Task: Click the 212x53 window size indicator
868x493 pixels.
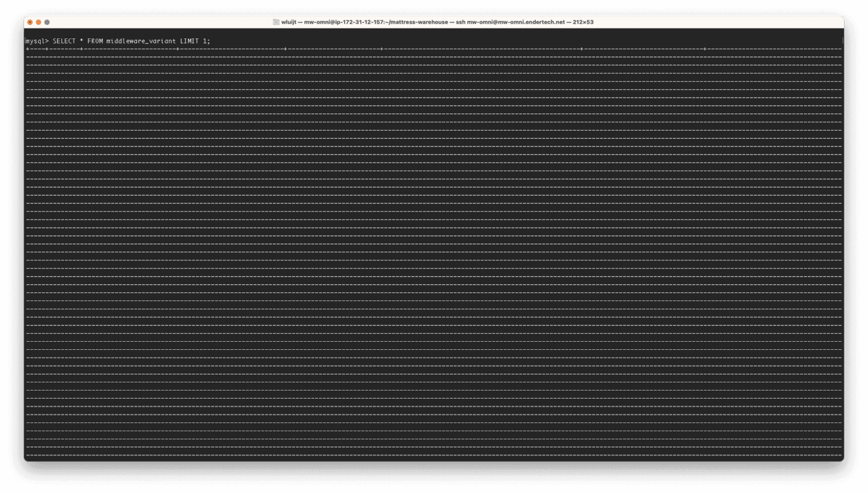Action: pos(583,23)
